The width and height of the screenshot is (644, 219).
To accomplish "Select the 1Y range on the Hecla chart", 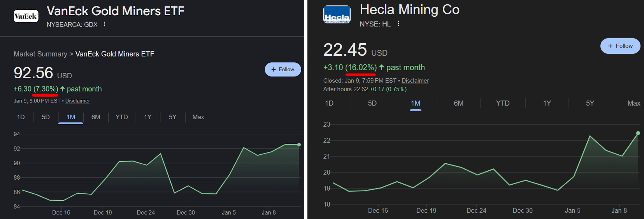I will coord(547,103).
